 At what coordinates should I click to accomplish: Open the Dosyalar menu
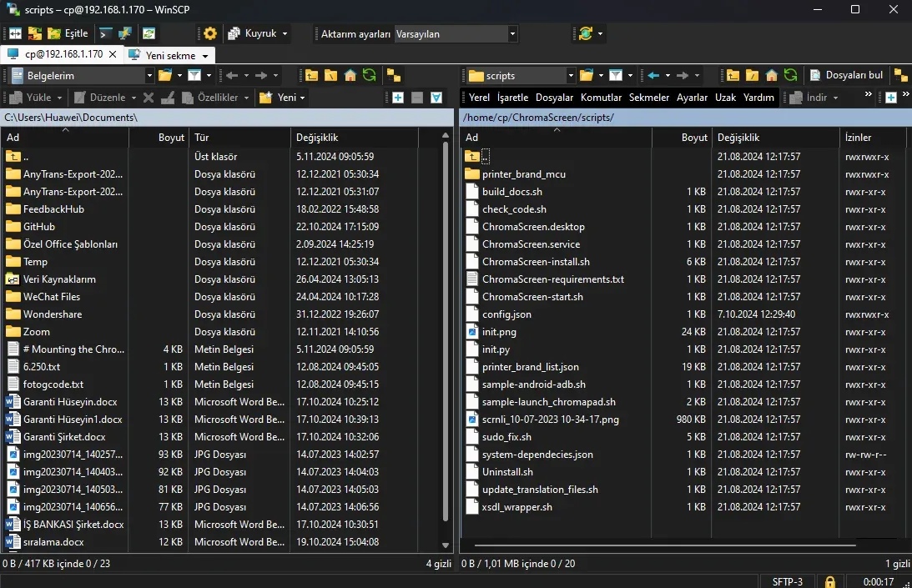tap(554, 97)
